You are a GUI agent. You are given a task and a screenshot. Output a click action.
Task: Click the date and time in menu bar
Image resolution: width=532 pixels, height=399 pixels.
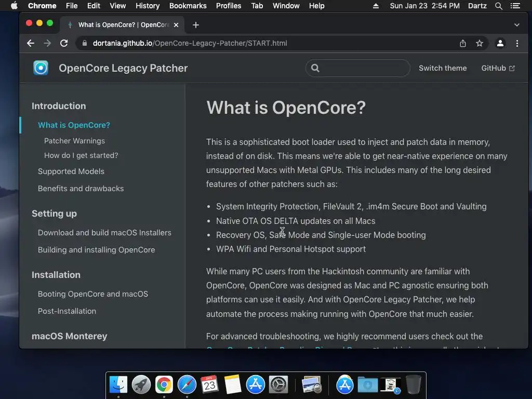[425, 6]
